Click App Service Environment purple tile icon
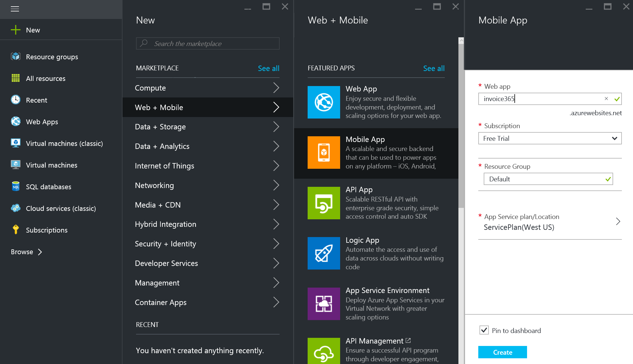The width and height of the screenshot is (633, 364). [x=324, y=304]
